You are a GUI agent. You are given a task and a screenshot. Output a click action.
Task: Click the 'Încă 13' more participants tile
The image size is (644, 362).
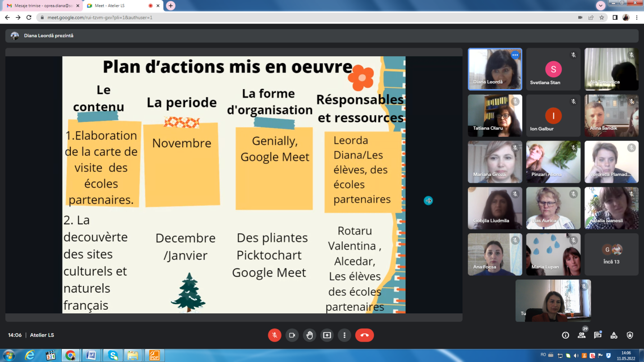[x=611, y=254]
